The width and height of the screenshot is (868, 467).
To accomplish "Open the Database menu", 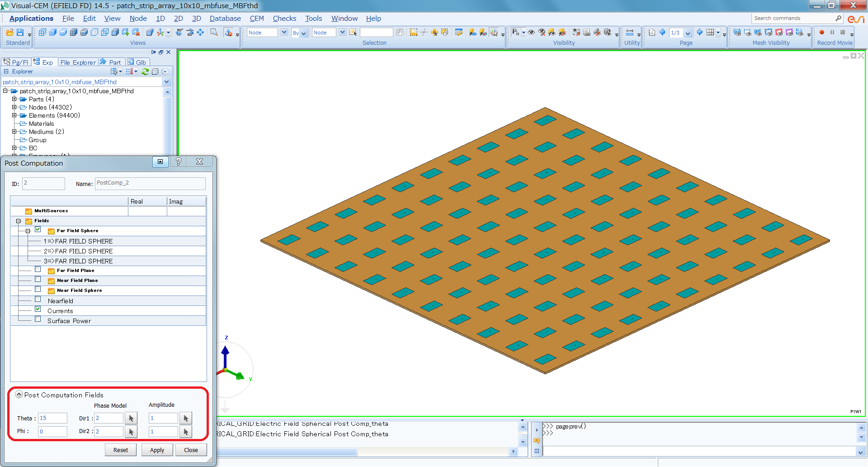I will [225, 19].
